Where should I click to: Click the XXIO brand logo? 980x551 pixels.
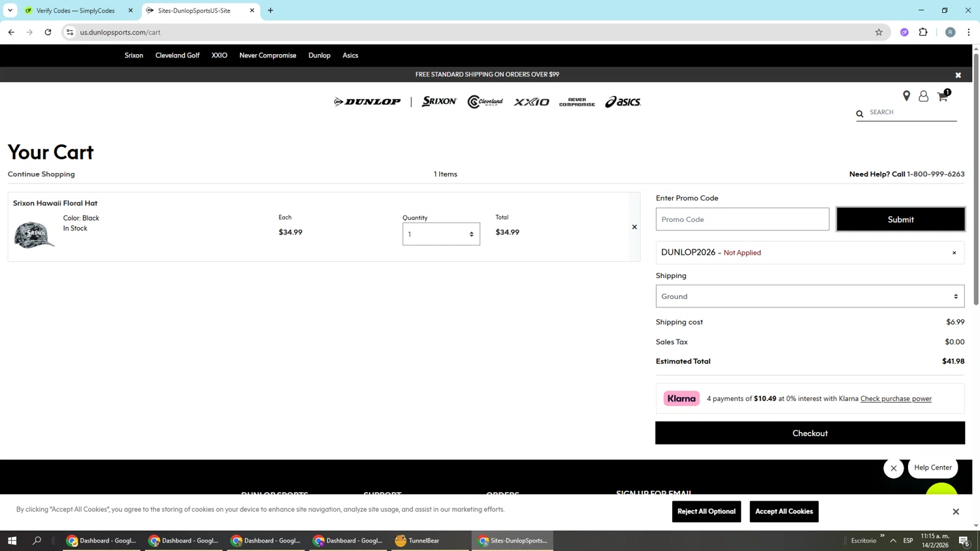coord(531,102)
